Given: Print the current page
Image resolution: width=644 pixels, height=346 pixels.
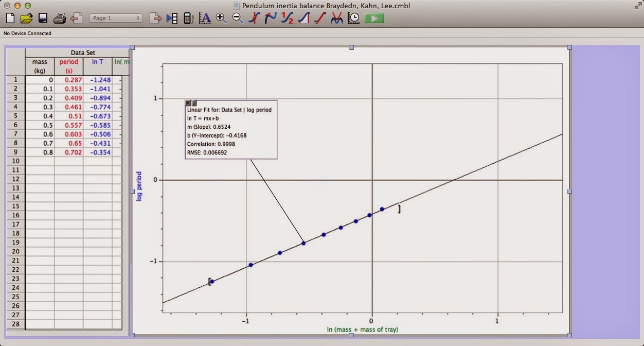Looking at the screenshot, I should [60, 18].
